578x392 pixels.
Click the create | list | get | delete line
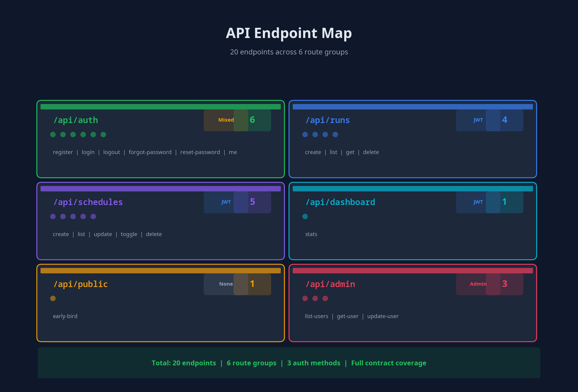click(342, 152)
